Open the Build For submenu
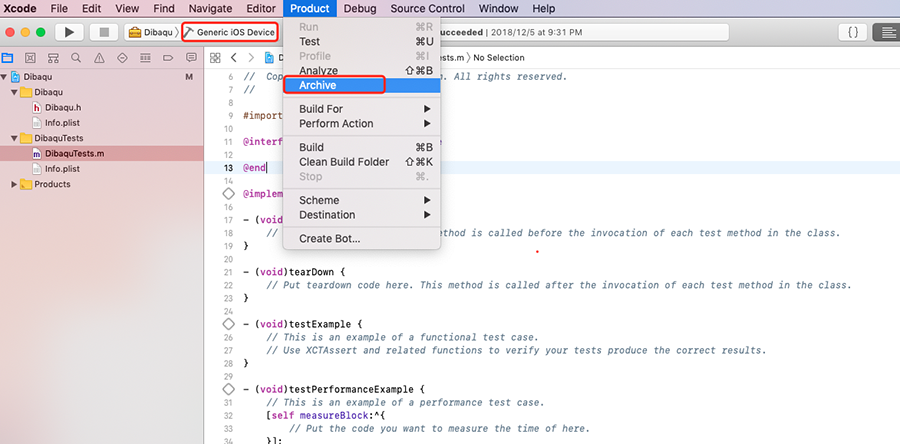Screen dimensions: 900x444 tap(321, 109)
